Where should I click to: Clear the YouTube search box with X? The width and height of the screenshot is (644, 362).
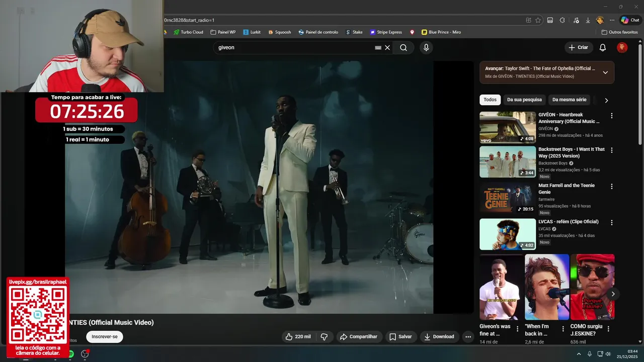click(387, 48)
